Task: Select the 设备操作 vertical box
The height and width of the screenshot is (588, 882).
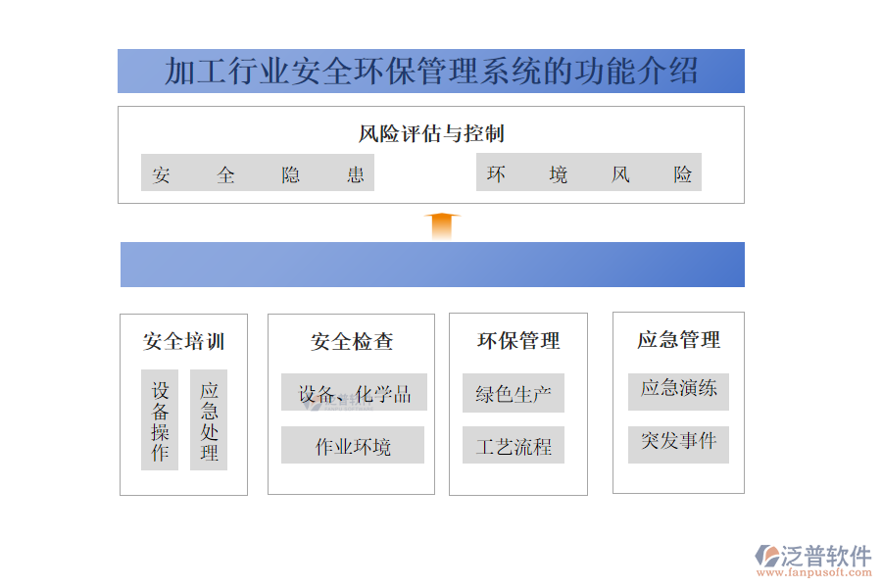Action: pos(160,420)
